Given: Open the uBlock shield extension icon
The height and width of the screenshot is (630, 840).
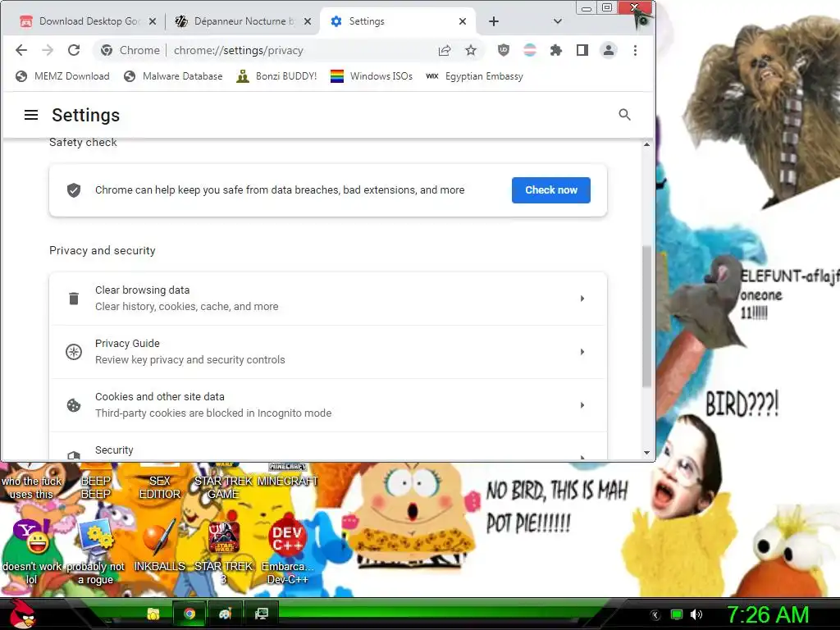Looking at the screenshot, I should (504, 50).
